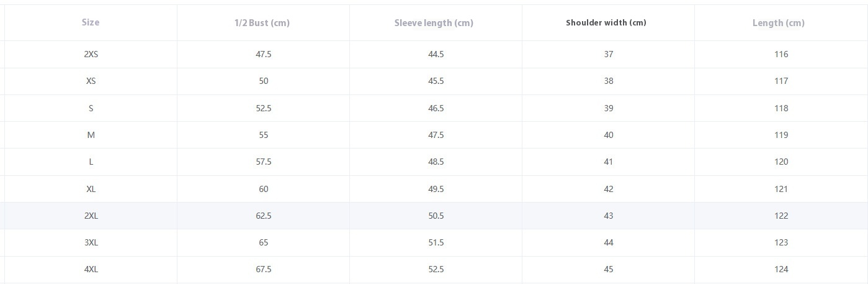Click length value 124
Viewport: 868px width, 284px height.
pos(781,269)
